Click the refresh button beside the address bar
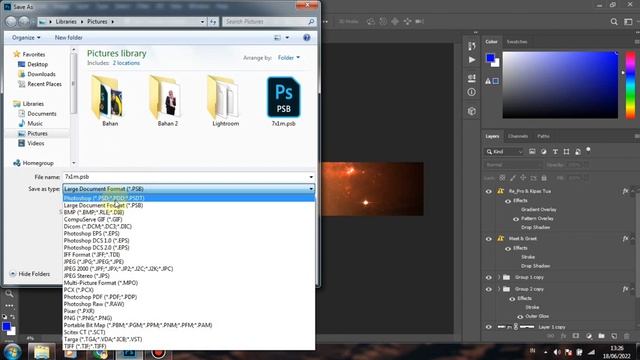This screenshot has height=360, width=640. [213, 22]
